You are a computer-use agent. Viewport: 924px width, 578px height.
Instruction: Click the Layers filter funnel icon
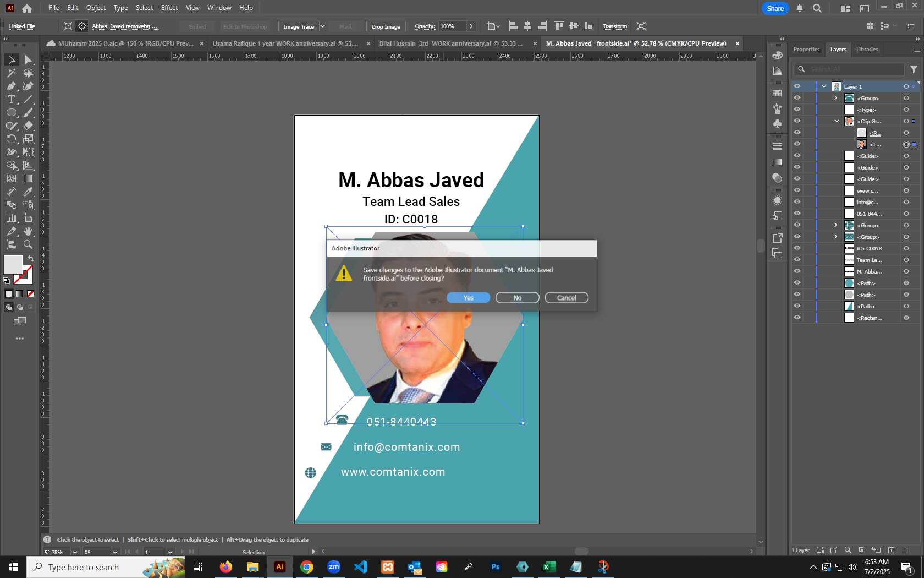914,69
